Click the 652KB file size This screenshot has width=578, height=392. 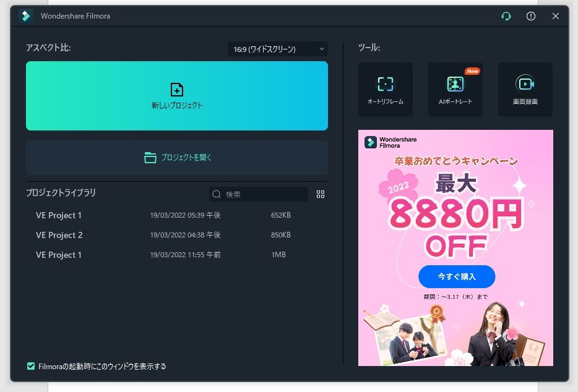click(281, 215)
